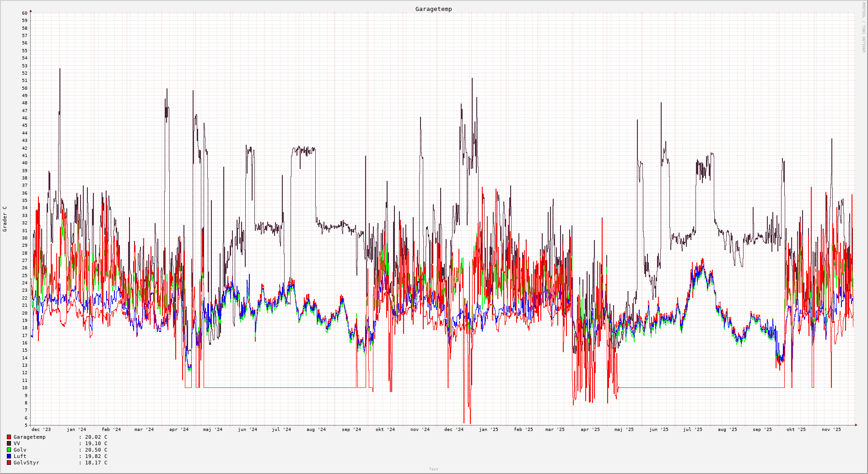
Task: Click the Luft legend value 19,82 C
Action: [96, 456]
